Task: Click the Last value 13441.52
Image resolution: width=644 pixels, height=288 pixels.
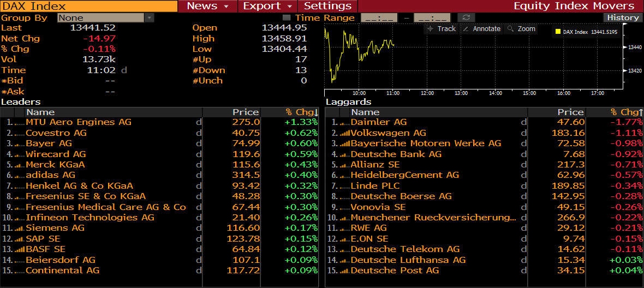Action: click(x=93, y=28)
